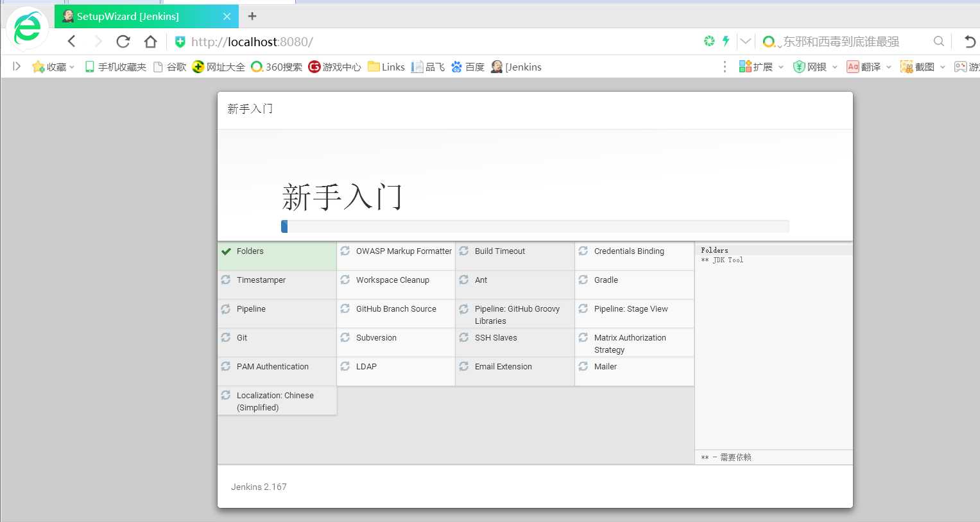Select the Pipeline: GitHub Groovy Libraries text
980x522 pixels.
(x=517, y=315)
